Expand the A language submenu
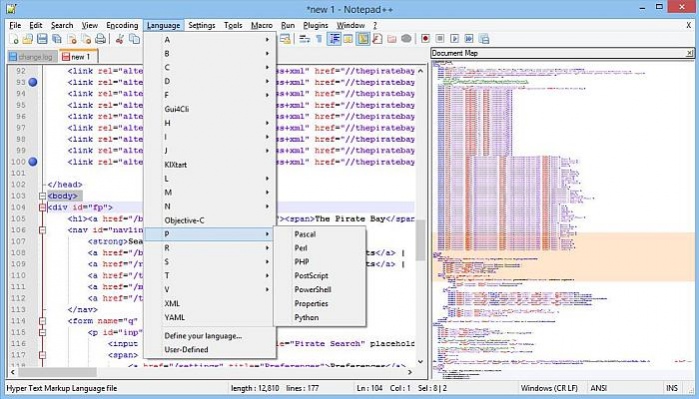This screenshot has width=699, height=399. [x=210, y=40]
